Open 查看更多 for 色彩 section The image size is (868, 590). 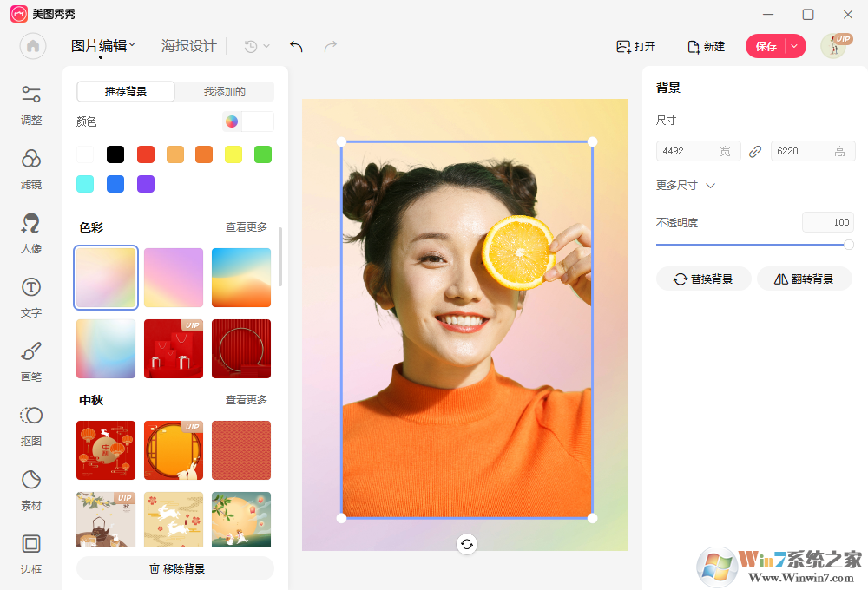(247, 227)
